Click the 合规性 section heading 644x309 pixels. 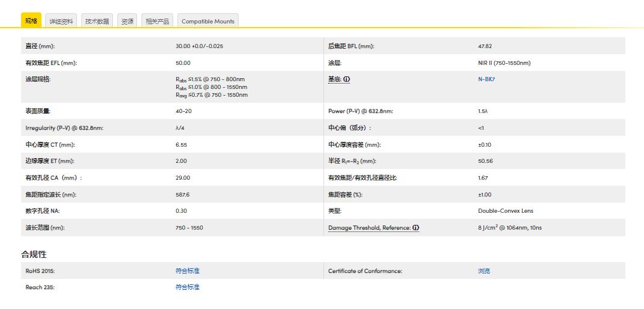[x=34, y=254]
